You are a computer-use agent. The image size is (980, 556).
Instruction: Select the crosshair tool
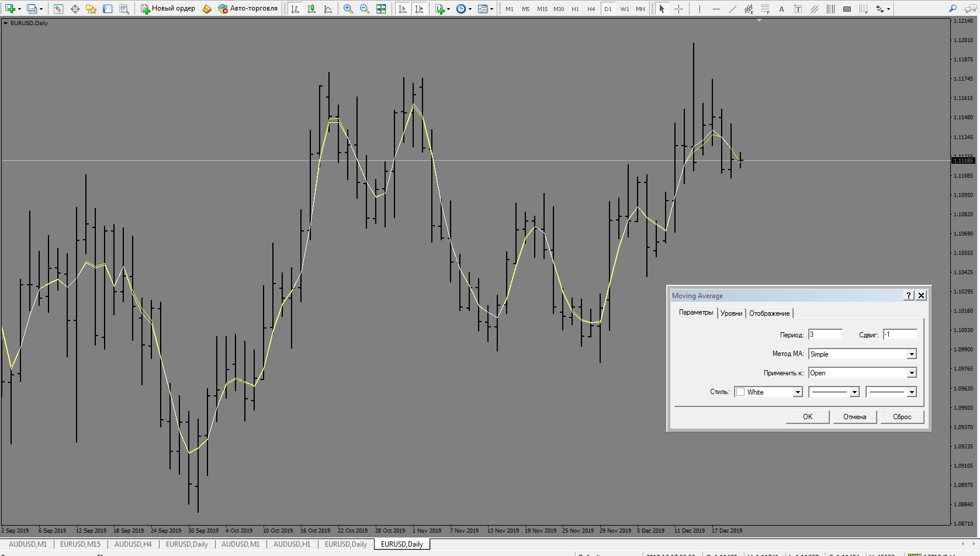678,9
